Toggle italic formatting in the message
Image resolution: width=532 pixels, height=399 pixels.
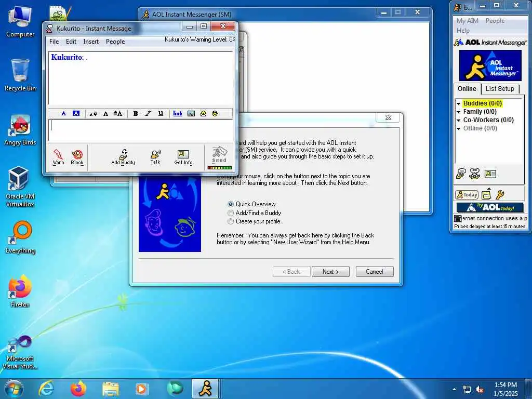click(x=148, y=114)
